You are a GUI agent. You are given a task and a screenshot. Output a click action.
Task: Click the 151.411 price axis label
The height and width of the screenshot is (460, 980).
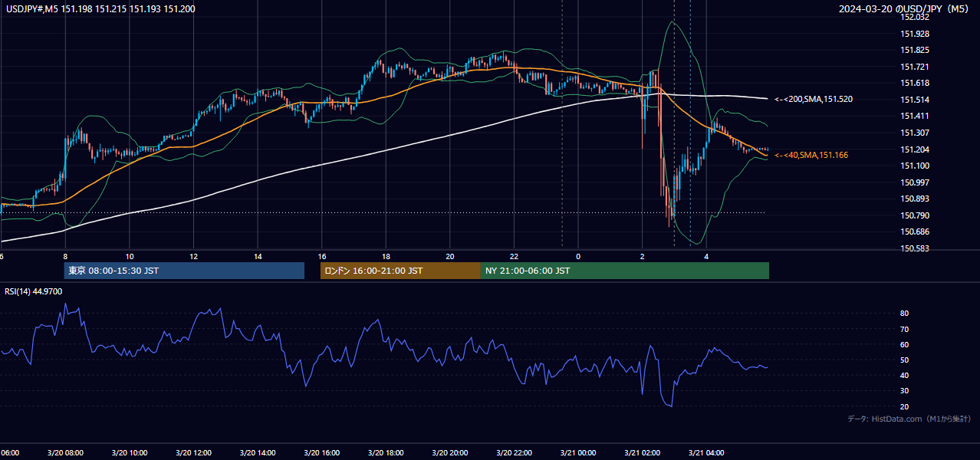(x=915, y=116)
